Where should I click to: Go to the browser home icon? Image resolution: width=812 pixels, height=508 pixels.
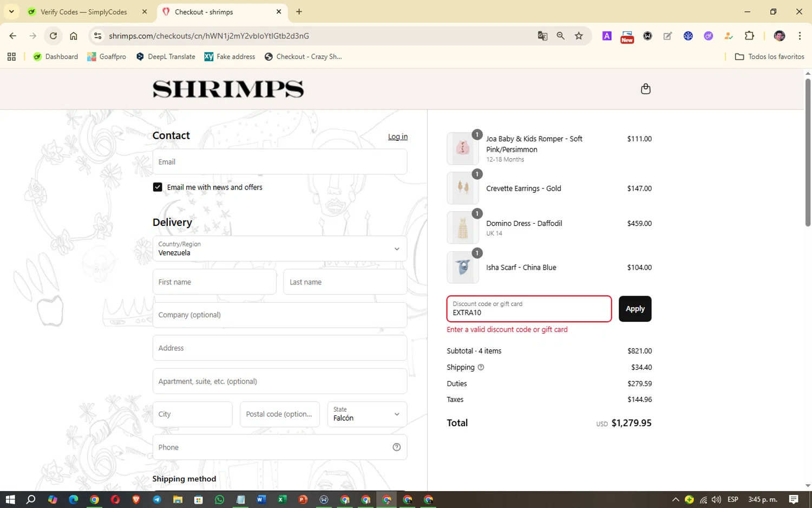coord(74,36)
